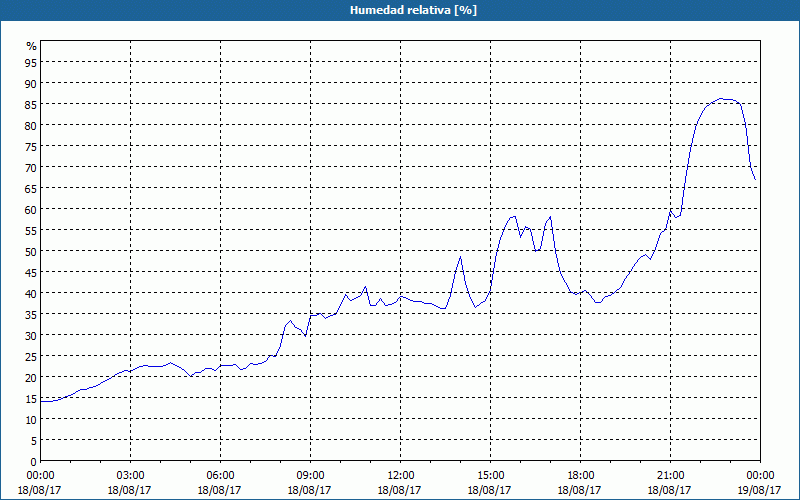The height and width of the screenshot is (500, 800).
Task: Click the 'Humedad relativa [%]' chart title
Action: tap(413, 10)
